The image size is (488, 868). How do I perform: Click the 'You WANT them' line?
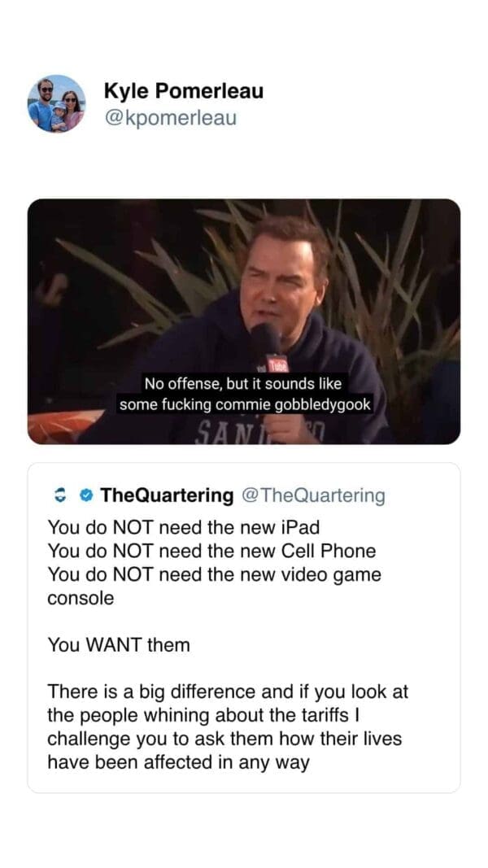point(119,645)
